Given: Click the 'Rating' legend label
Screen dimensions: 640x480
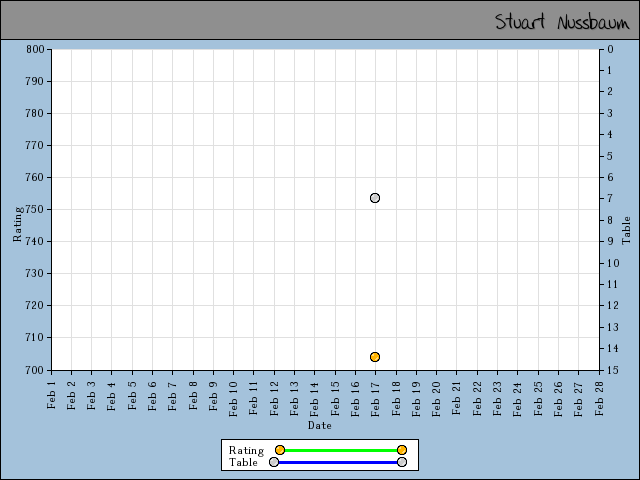Looking at the screenshot, I should pos(246,450).
